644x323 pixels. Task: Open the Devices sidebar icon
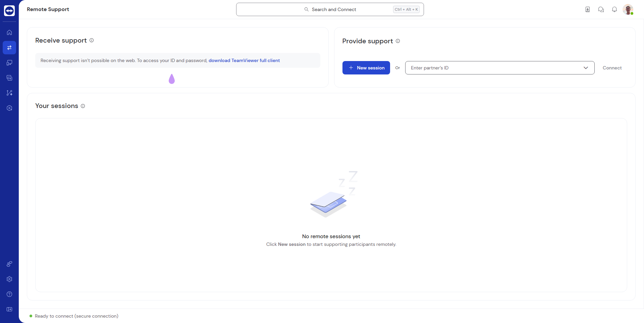click(9, 63)
